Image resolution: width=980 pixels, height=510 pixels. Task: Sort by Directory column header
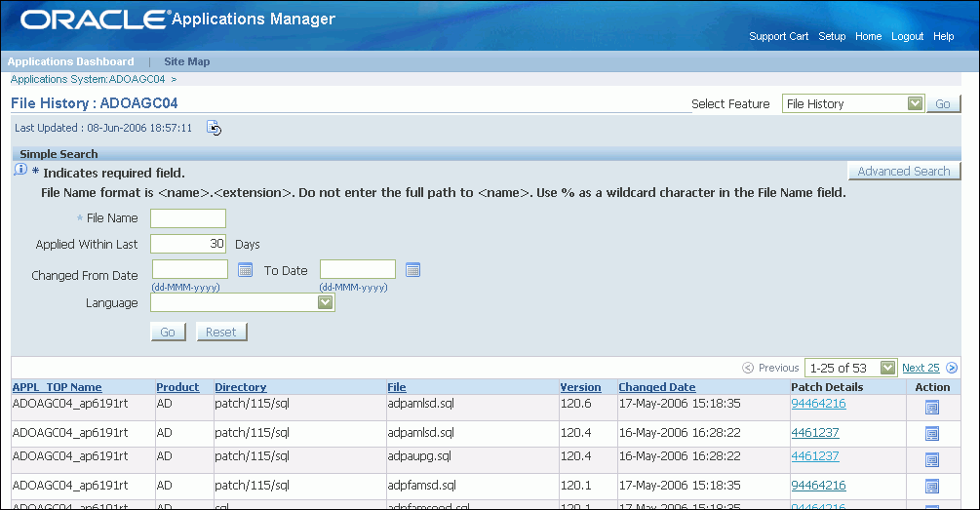pyautogui.click(x=241, y=387)
